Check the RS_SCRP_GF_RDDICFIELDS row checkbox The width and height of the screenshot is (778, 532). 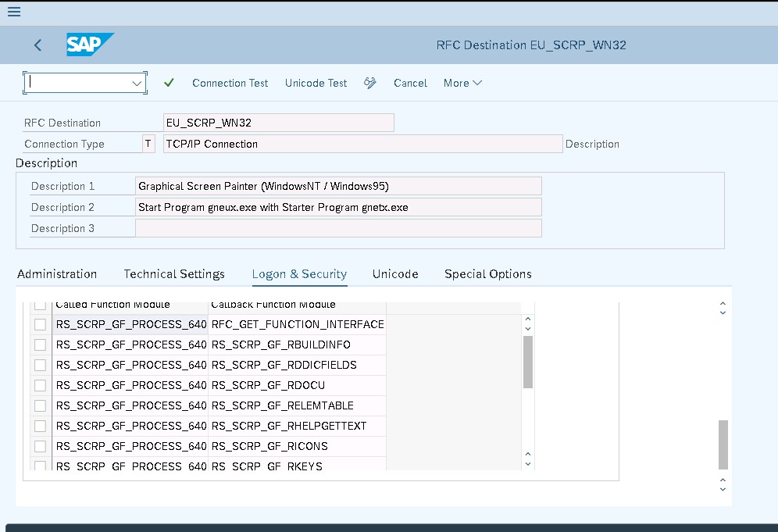40,366
